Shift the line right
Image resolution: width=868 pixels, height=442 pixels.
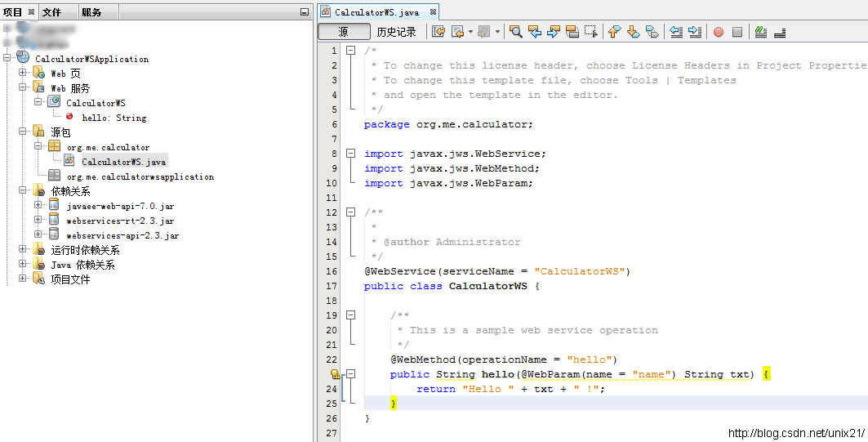(695, 32)
